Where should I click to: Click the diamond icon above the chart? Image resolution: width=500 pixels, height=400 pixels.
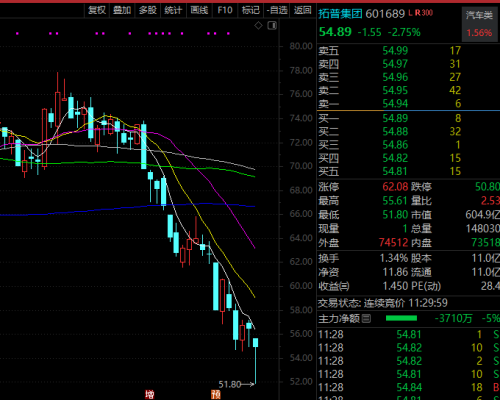click(x=258, y=25)
